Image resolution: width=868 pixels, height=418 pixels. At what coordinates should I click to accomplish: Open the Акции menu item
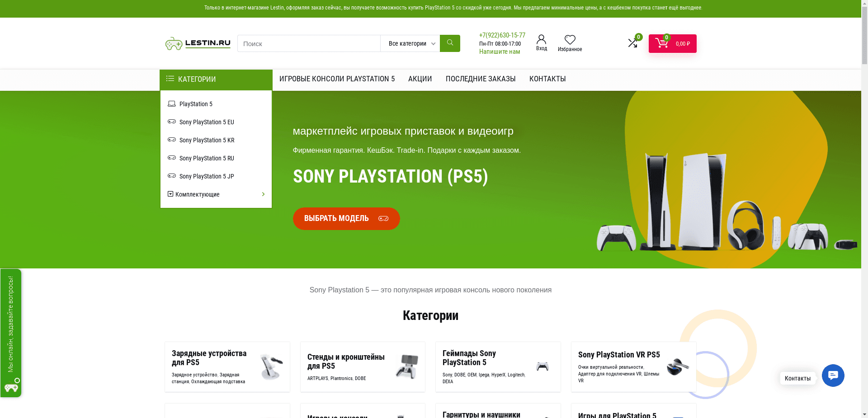click(x=420, y=79)
